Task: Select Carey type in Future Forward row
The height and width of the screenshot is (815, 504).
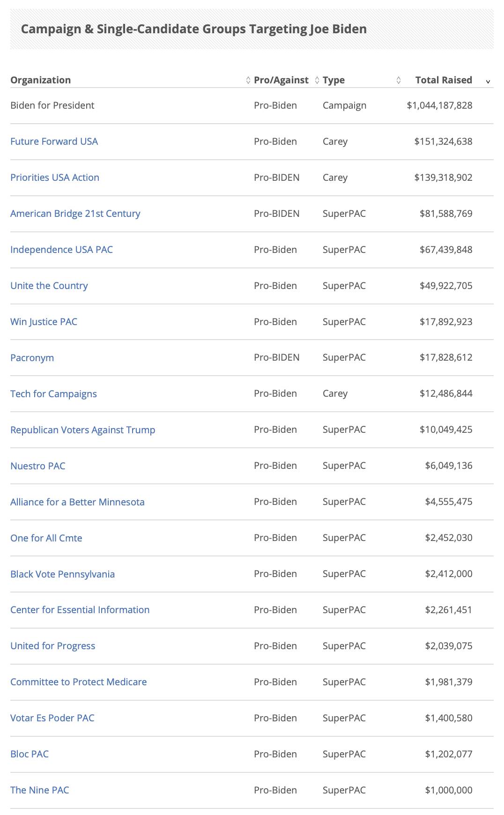Action: pyautogui.click(x=335, y=142)
